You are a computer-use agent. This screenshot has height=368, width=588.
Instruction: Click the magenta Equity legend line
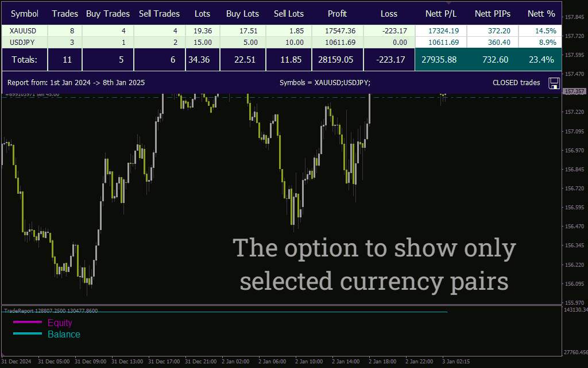pos(28,322)
